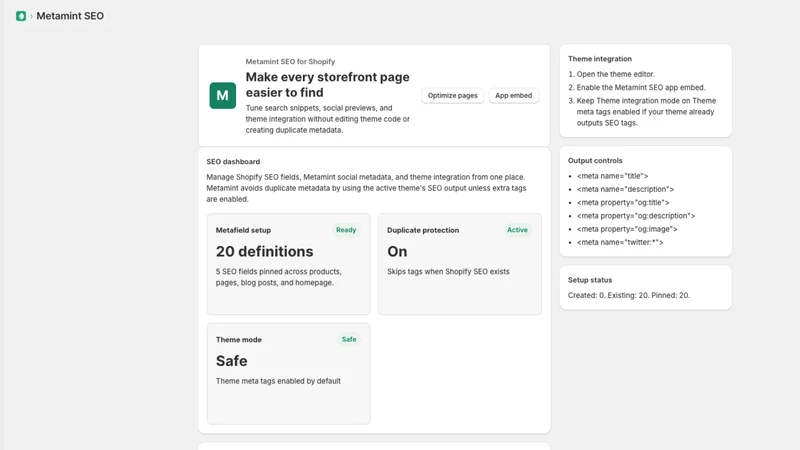Click the App embed button

513,95
